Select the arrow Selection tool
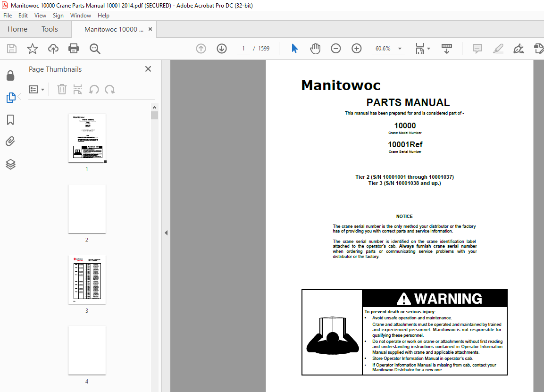 pyautogui.click(x=294, y=49)
